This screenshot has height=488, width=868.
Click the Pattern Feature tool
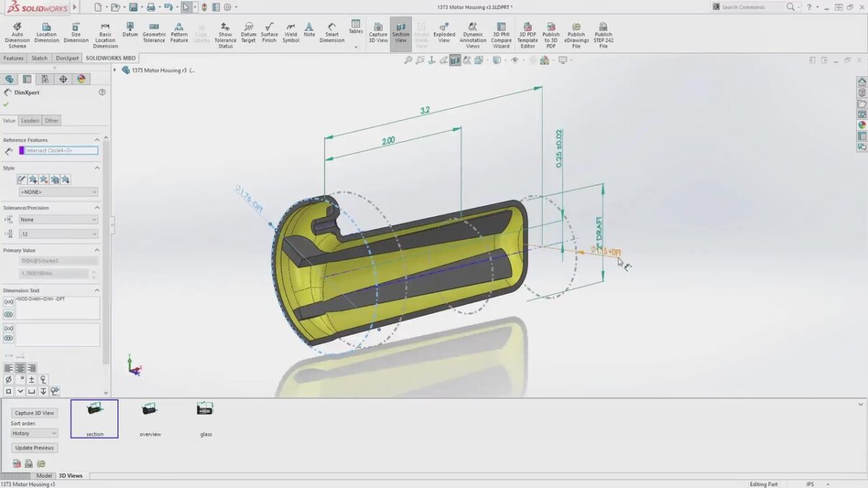pos(179,33)
